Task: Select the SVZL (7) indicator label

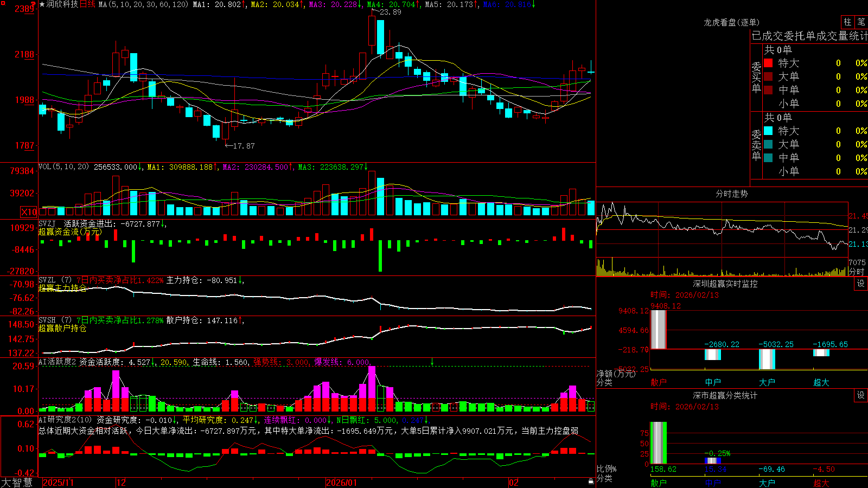Action: pyautogui.click(x=55, y=280)
